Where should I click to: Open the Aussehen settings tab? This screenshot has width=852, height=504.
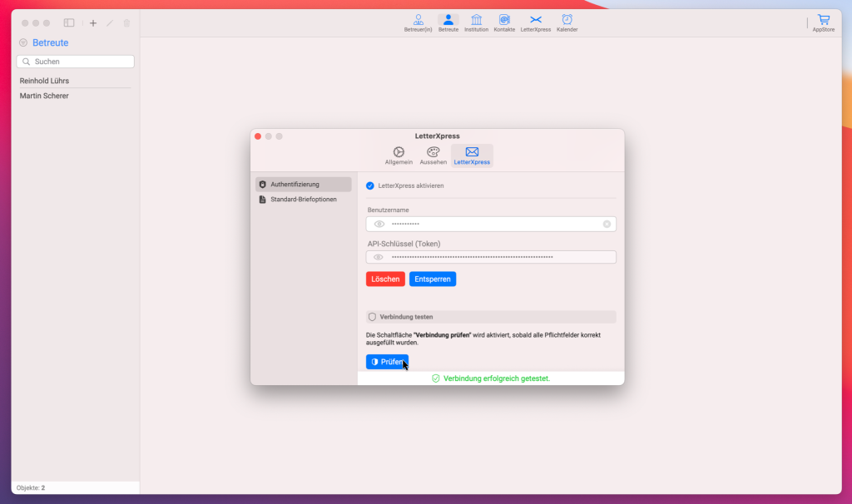[x=433, y=156]
